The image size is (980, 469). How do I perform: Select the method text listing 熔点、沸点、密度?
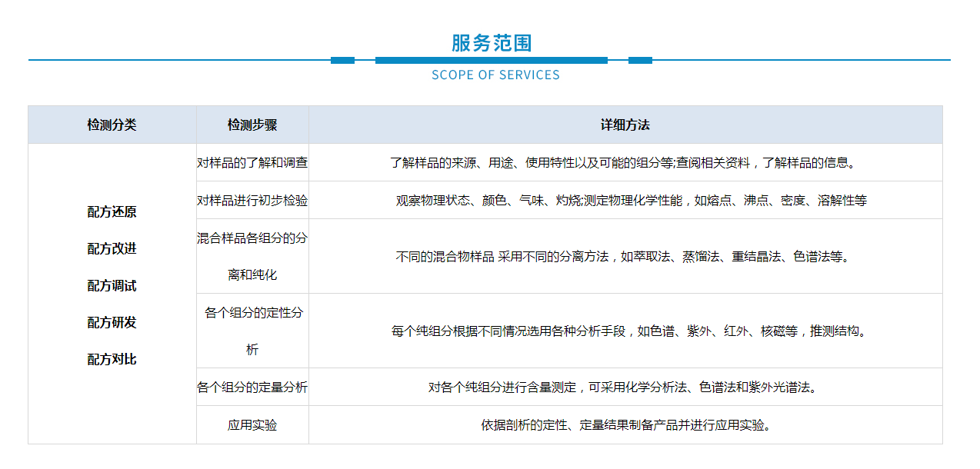click(631, 201)
